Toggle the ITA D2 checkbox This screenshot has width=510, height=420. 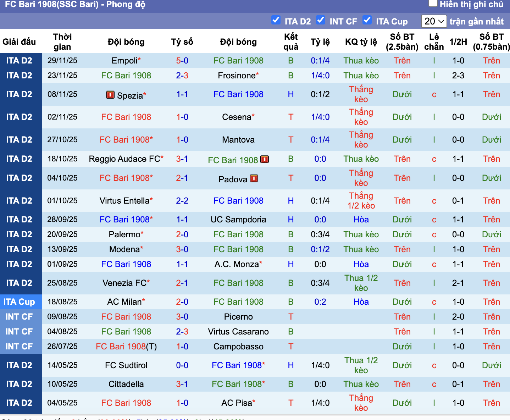coord(276,20)
